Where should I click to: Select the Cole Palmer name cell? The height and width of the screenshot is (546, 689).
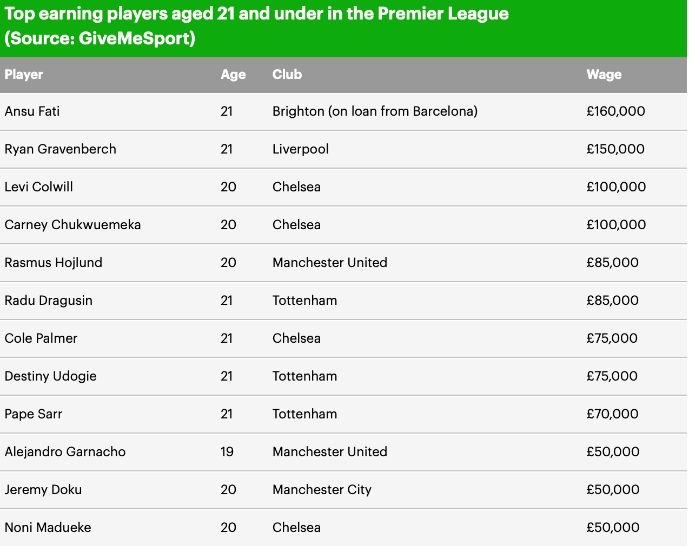[x=41, y=339]
